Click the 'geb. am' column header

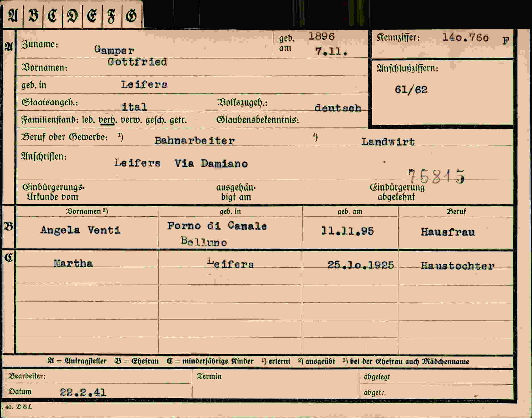pos(350,211)
